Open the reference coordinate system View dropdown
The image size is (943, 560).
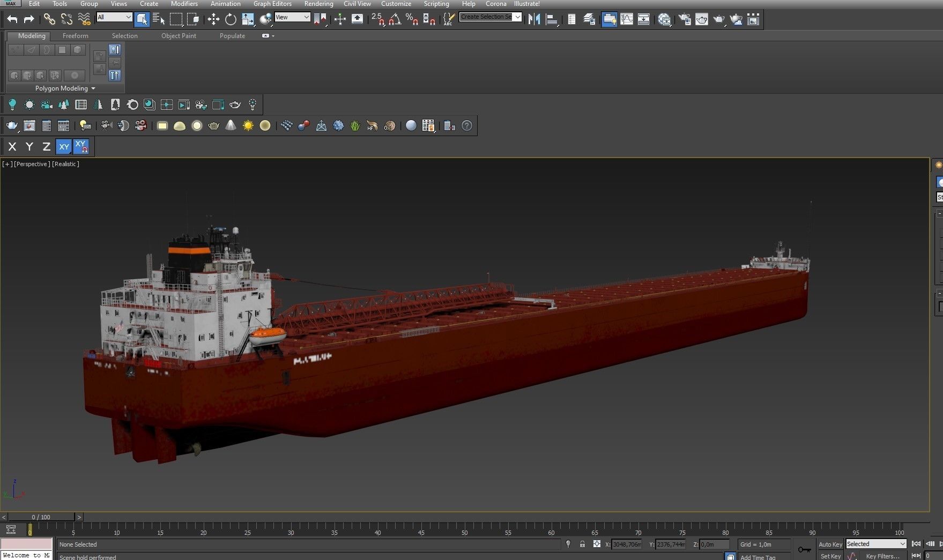[292, 17]
